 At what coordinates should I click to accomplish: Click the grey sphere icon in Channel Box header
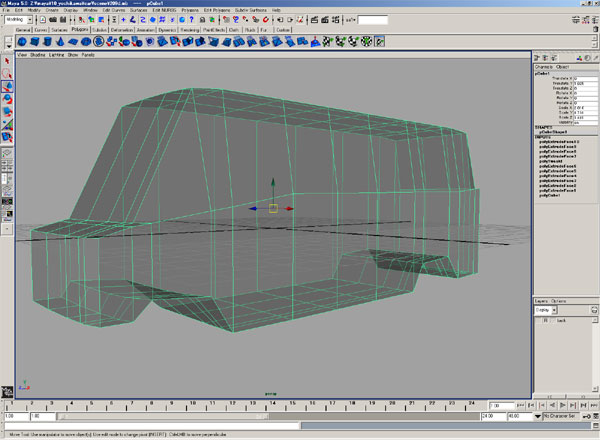[x=588, y=58]
